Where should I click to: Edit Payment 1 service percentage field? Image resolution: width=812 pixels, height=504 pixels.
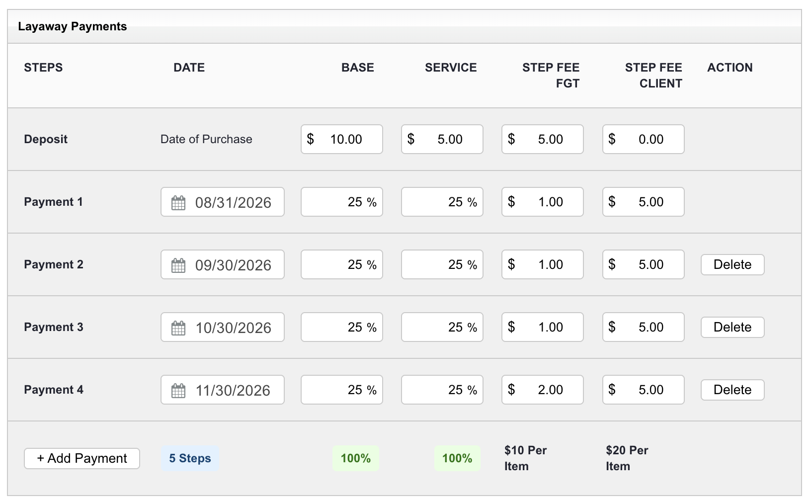pos(442,202)
